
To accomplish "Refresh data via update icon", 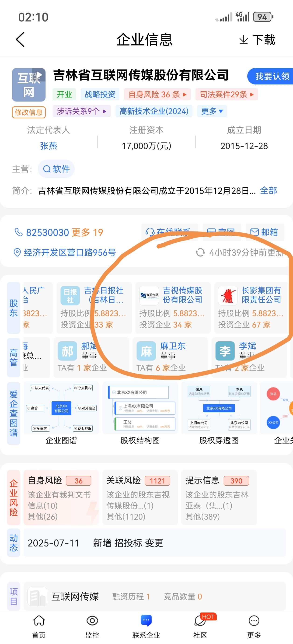I will pyautogui.click(x=200, y=252).
